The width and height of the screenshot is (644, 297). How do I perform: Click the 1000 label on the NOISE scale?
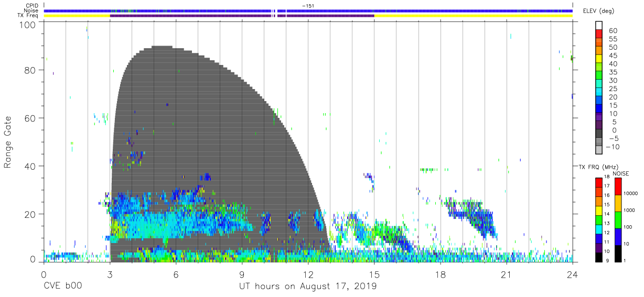click(x=630, y=211)
